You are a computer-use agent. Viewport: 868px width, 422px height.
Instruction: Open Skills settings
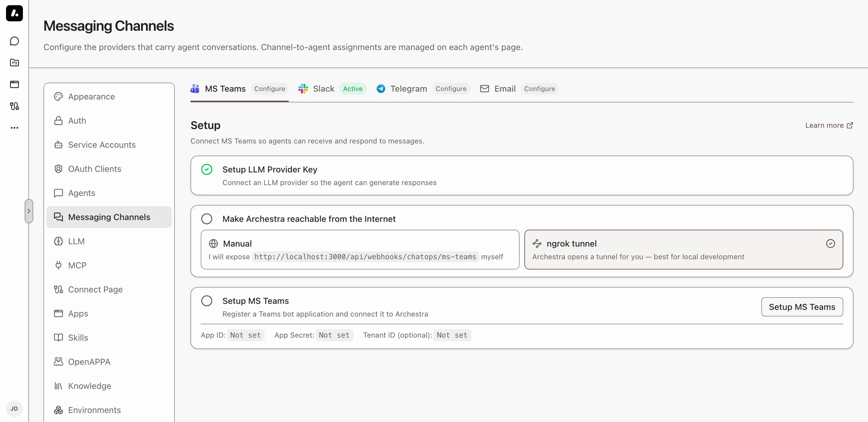coord(109,338)
